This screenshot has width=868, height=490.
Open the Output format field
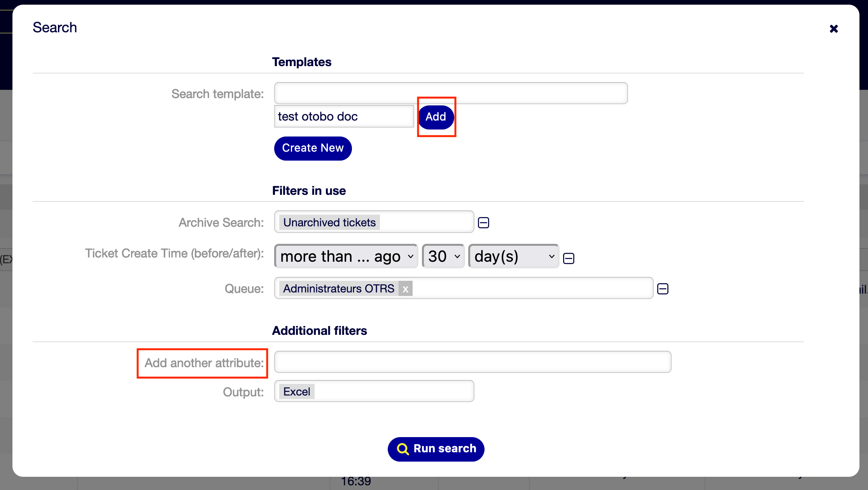(393, 391)
